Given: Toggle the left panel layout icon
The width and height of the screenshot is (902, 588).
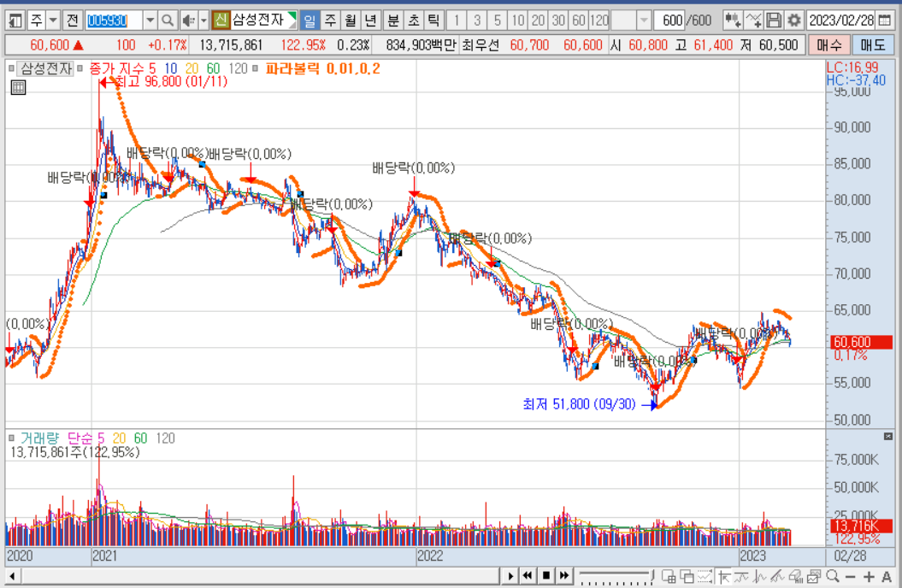Looking at the screenshot, I should point(15,21).
